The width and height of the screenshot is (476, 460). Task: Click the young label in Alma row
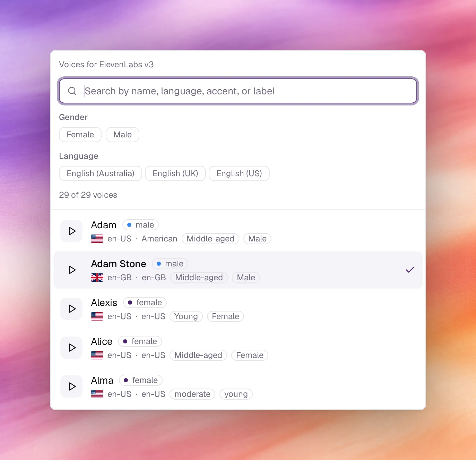pos(236,394)
